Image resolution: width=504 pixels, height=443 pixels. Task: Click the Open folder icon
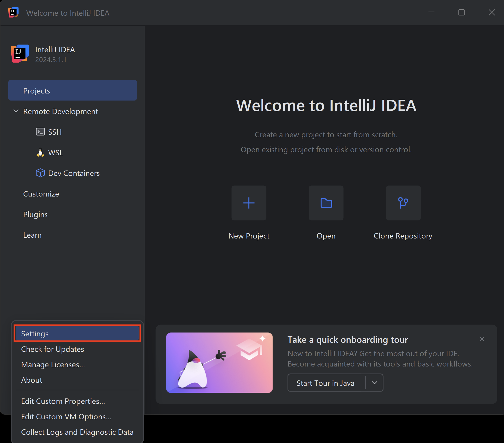click(326, 203)
